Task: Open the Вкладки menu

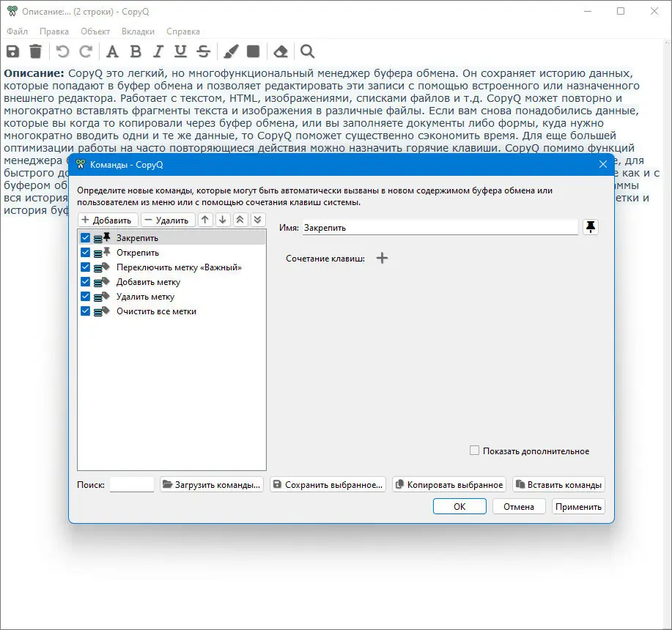Action: point(138,31)
